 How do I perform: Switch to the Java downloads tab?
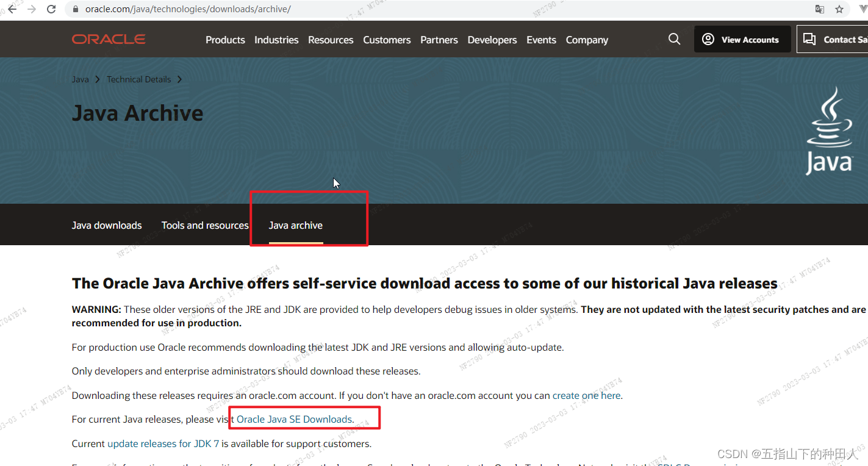pyautogui.click(x=107, y=225)
